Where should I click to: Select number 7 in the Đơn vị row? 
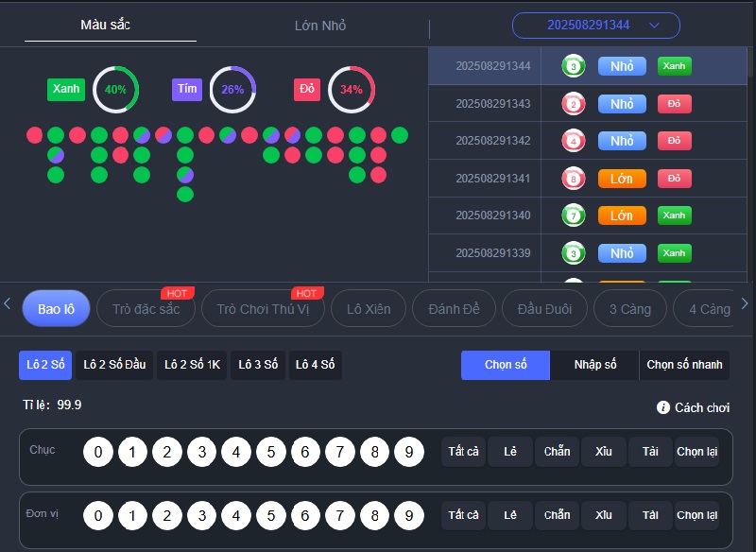(340, 516)
